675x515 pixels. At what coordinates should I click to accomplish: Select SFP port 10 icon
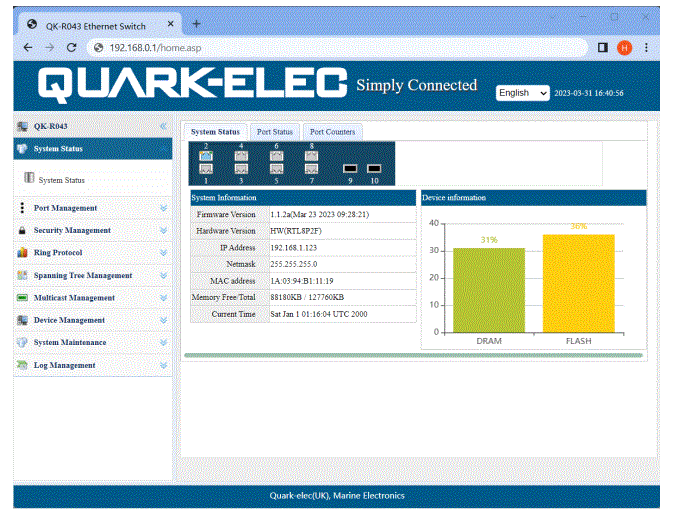pyautogui.click(x=374, y=168)
